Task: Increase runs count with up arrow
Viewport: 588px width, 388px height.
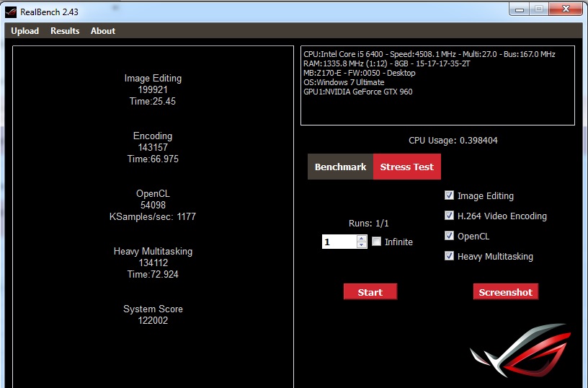Action: [x=362, y=238]
